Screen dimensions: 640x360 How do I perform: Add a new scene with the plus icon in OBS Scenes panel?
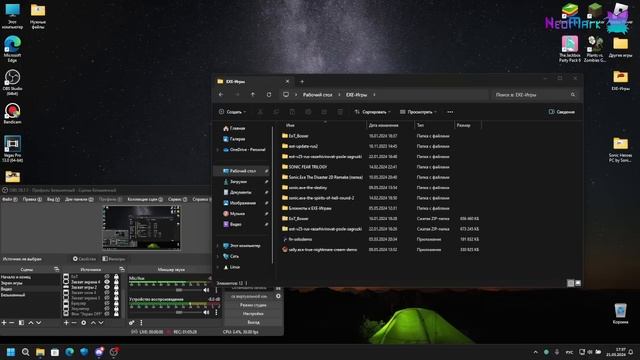(4, 323)
